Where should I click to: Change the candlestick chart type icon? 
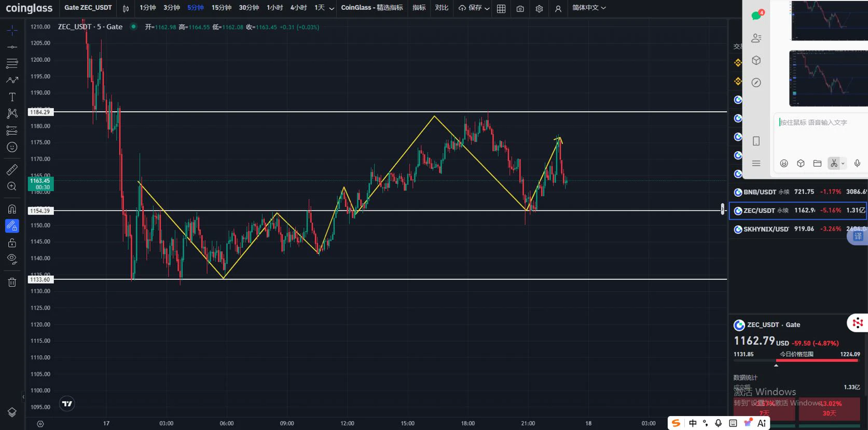click(x=126, y=8)
